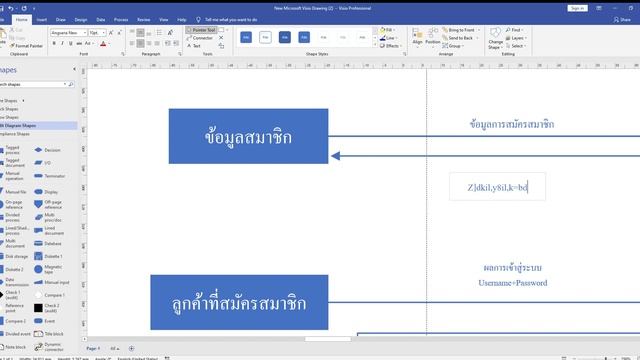Open the Position menu

433,37
